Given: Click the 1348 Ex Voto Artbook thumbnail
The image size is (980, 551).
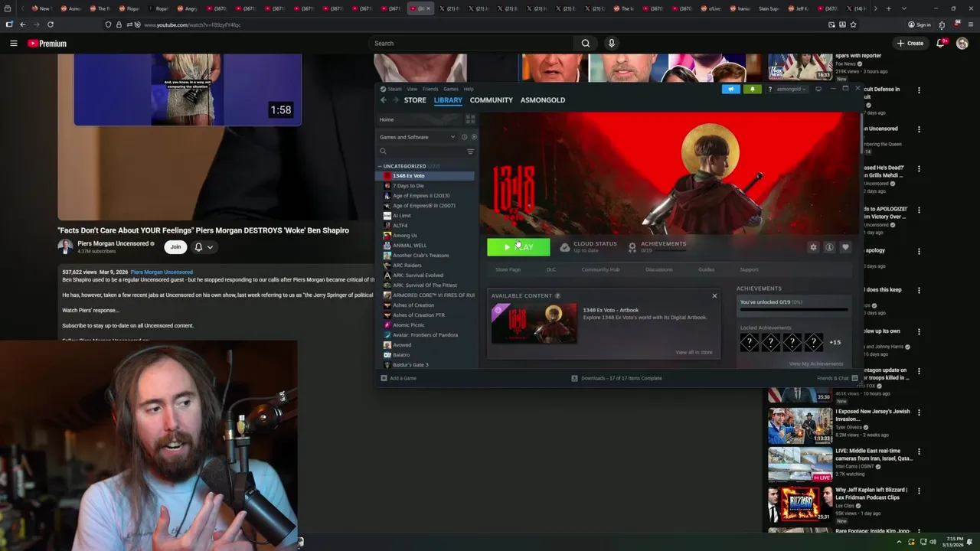Looking at the screenshot, I should (534, 323).
